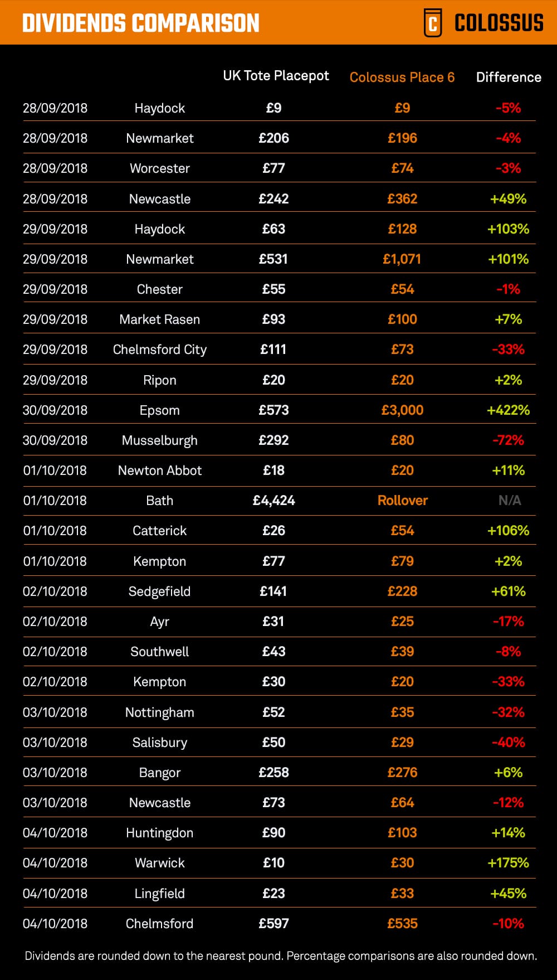Select the Difference column header

(x=509, y=77)
